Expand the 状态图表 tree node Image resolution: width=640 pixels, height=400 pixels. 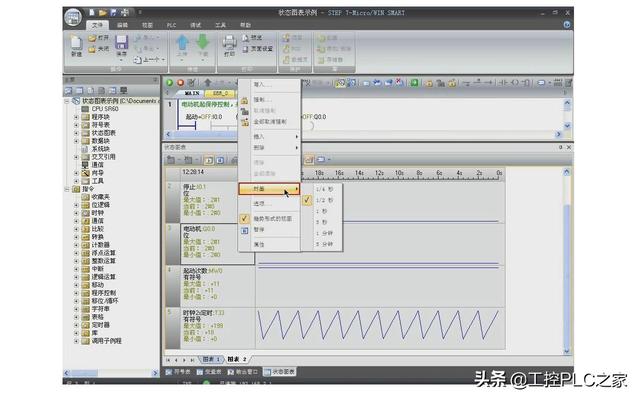(76, 133)
